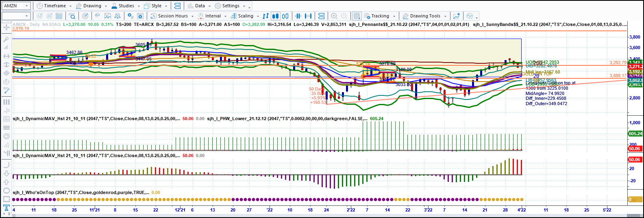Click the small gear with hash icon
The height and width of the screenshot is (218, 644).
pyautogui.click(x=131, y=16)
